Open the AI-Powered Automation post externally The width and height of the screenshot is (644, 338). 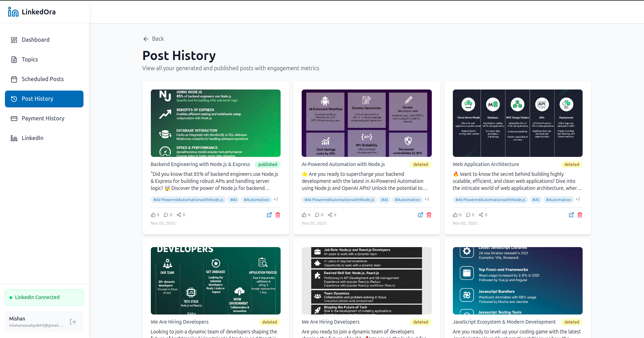coord(420,215)
